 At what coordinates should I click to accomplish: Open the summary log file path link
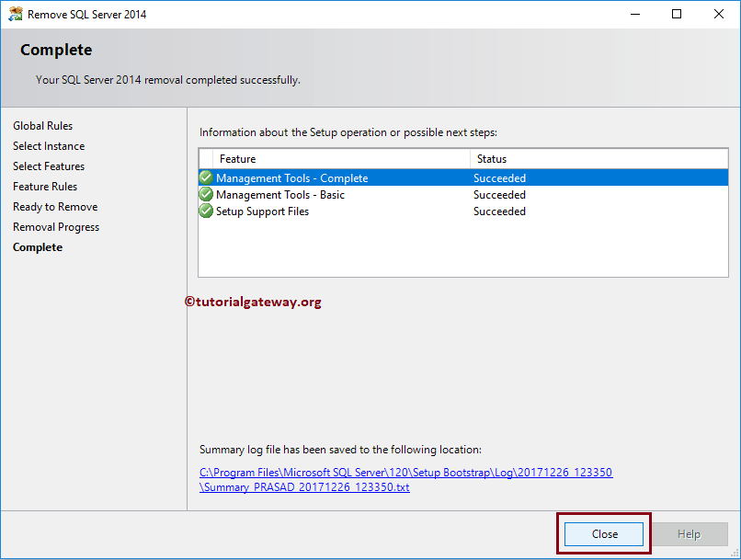point(406,480)
